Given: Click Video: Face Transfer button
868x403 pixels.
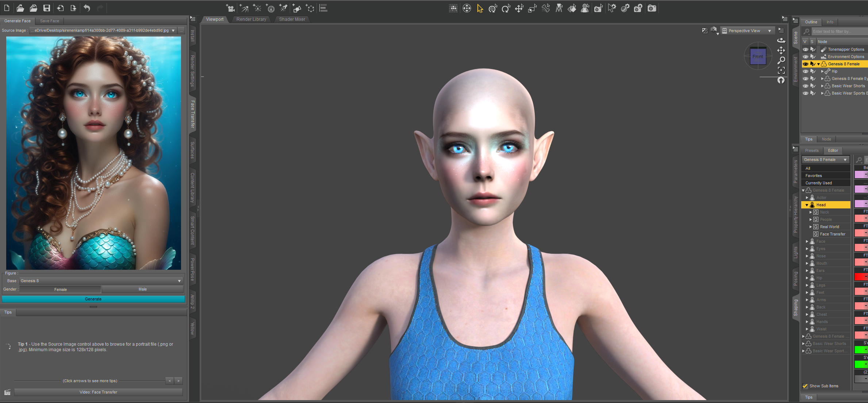Looking at the screenshot, I should click(x=98, y=392).
